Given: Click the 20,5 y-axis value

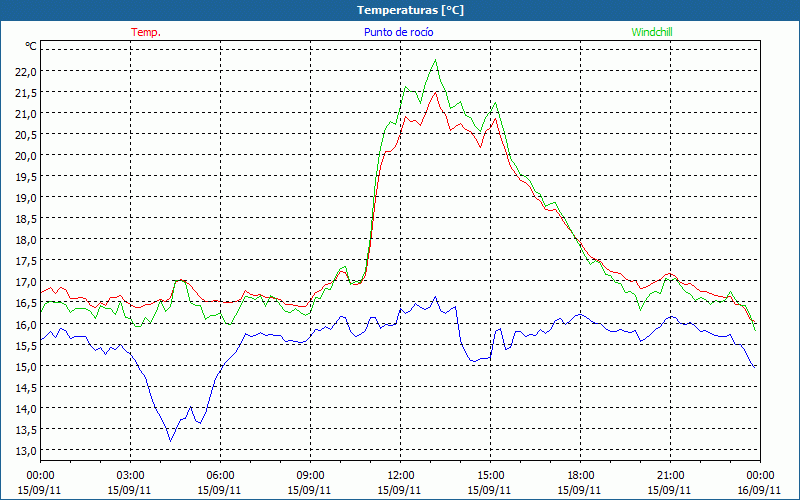Looking at the screenshot, I should (26, 135).
